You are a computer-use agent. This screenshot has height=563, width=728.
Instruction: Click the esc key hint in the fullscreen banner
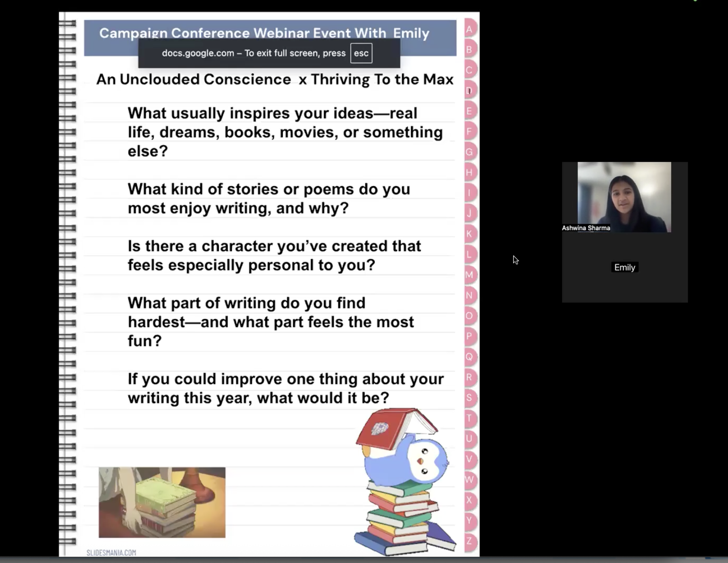coord(361,53)
